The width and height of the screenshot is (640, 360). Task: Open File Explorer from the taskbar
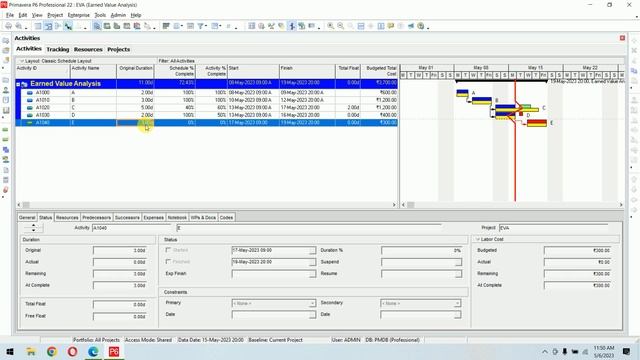click(31, 351)
